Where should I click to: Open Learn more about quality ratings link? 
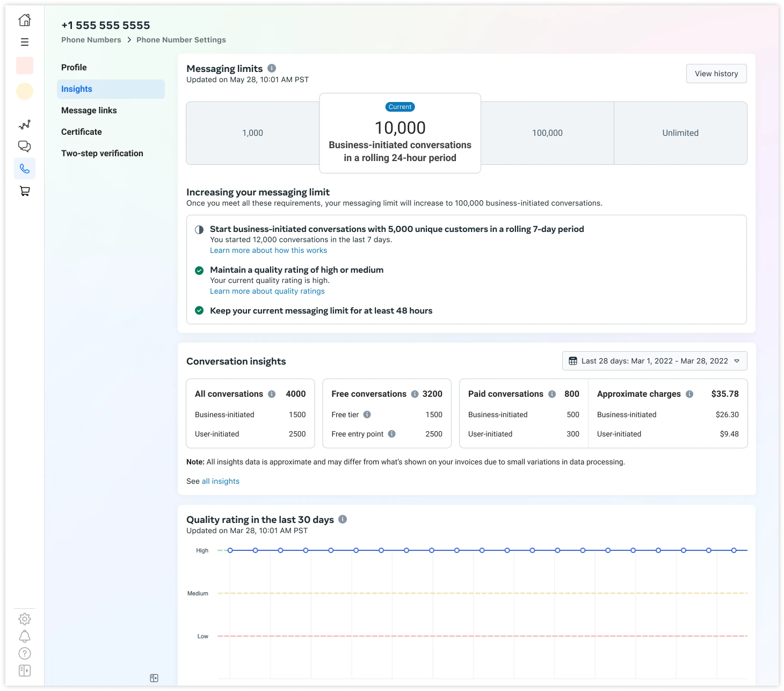tap(267, 291)
